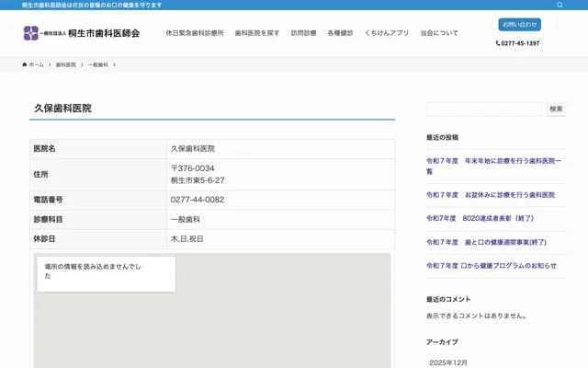Open the くちけんアプリ menu item
This screenshot has width=588, height=368.
tap(386, 33)
